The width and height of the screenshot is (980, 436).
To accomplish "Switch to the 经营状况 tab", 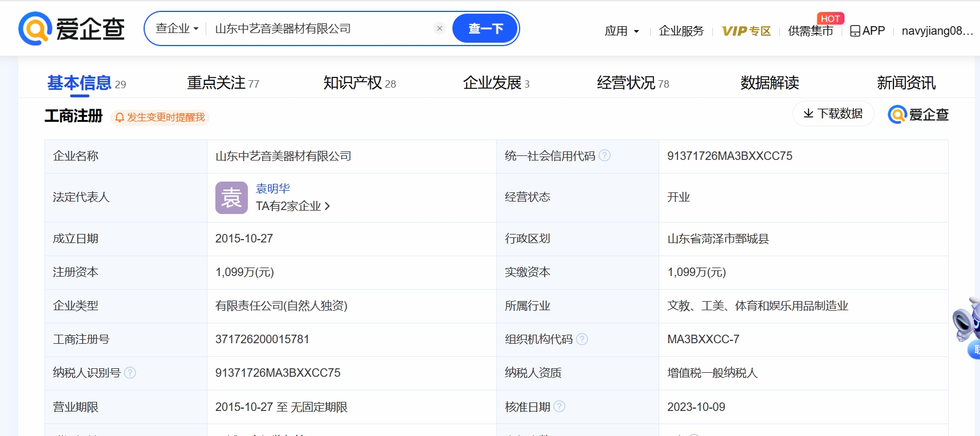I will (633, 83).
